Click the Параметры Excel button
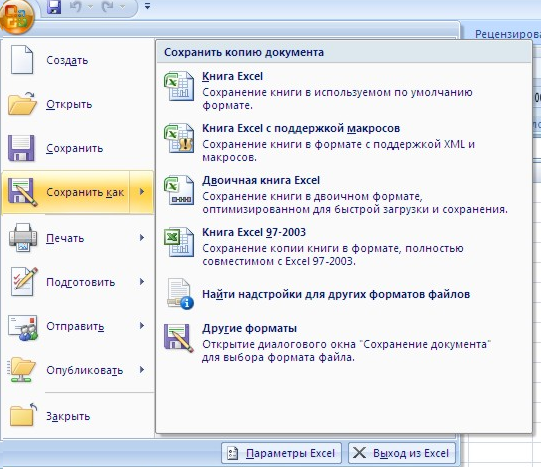The image size is (543, 469). point(281,453)
